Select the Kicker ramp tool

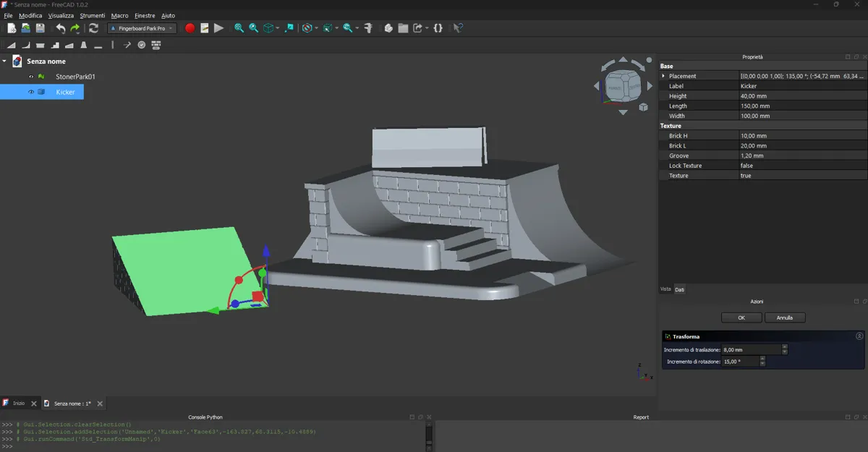11,44
